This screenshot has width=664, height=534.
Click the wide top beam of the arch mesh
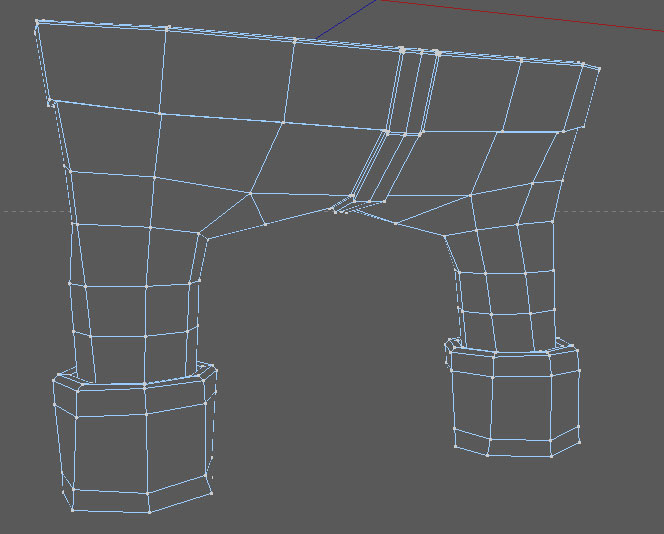pyautogui.click(x=317, y=77)
